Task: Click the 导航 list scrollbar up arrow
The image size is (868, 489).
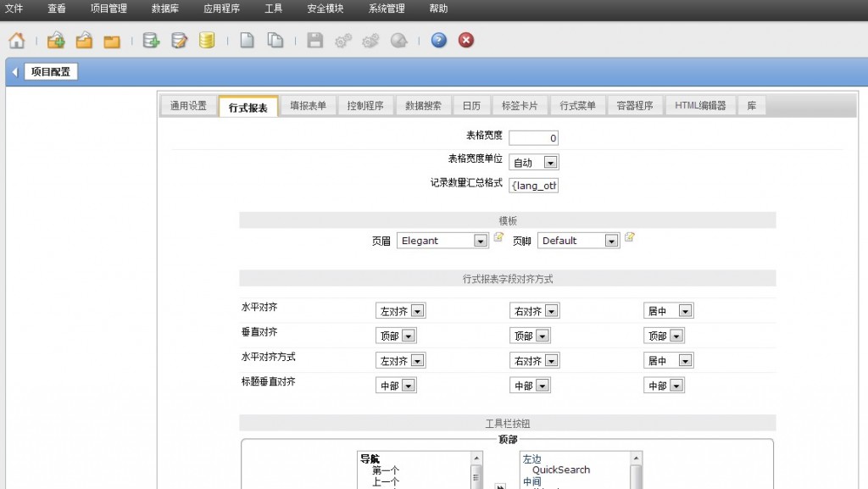Action: 476,458
